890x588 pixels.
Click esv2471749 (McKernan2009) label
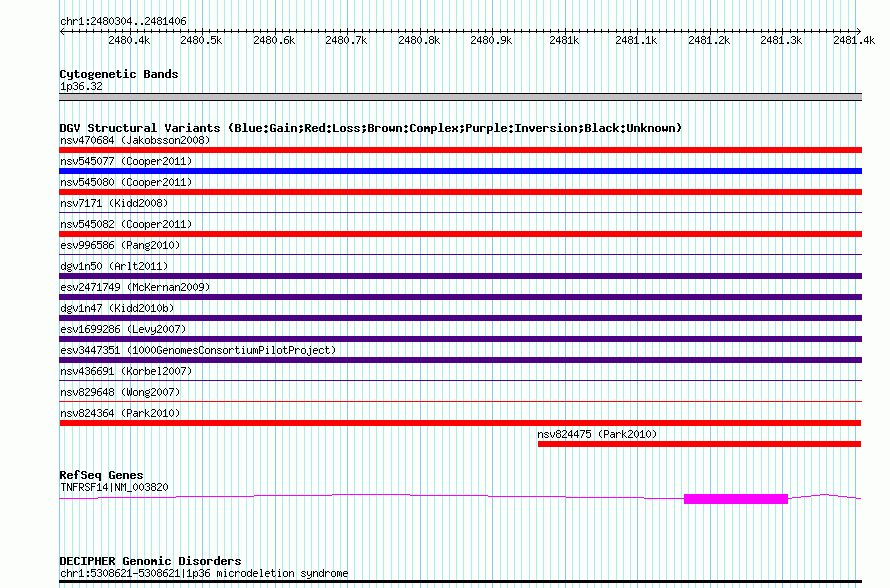point(135,287)
